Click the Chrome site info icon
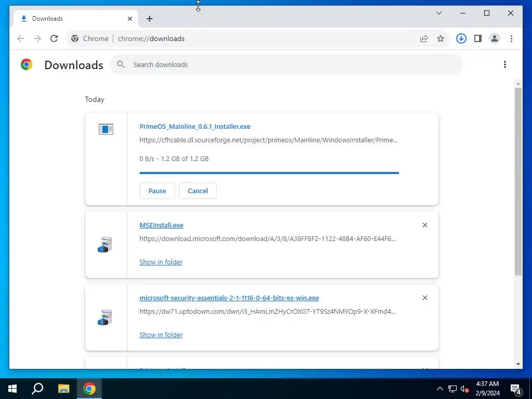The height and width of the screenshot is (399, 532). point(75,38)
